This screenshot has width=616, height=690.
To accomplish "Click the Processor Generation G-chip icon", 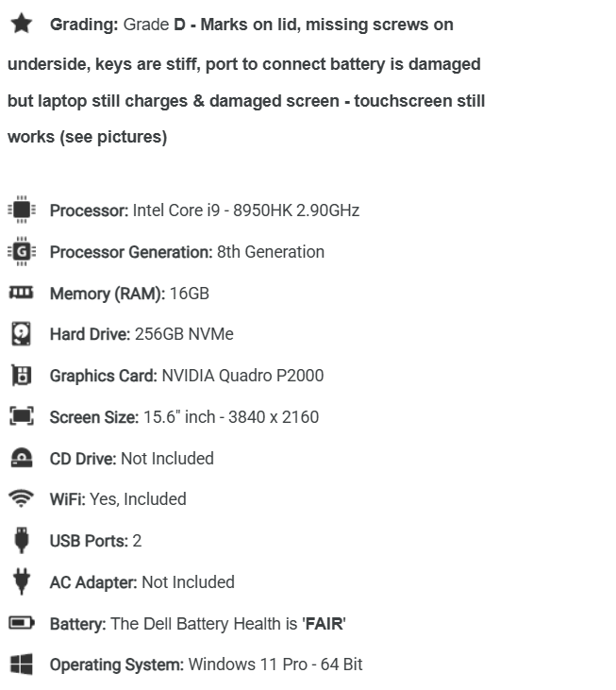I will point(22,251).
